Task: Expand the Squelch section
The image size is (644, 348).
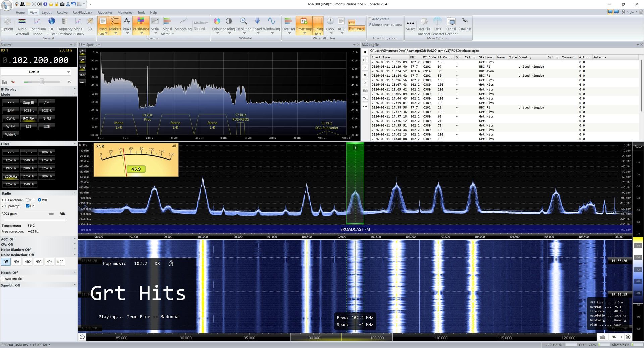Action: coord(74,285)
